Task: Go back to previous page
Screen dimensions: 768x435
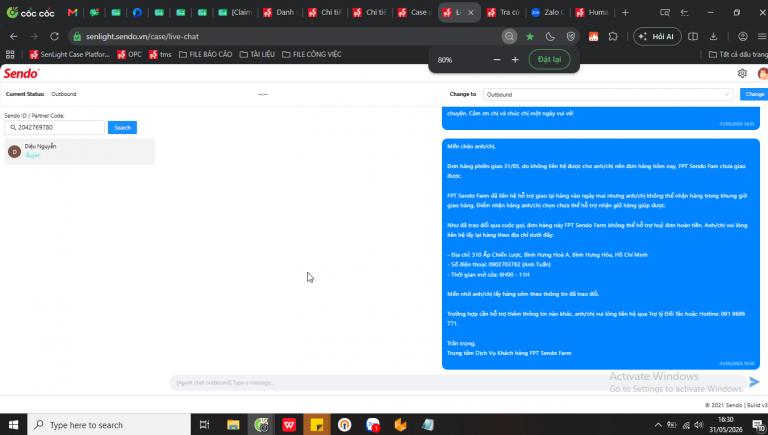Action: (14, 36)
